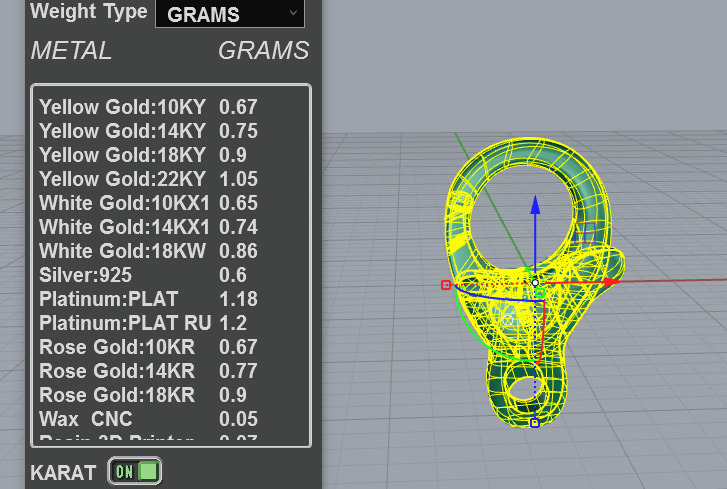
Task: Click the blue scale handle square
Action: click(x=535, y=423)
